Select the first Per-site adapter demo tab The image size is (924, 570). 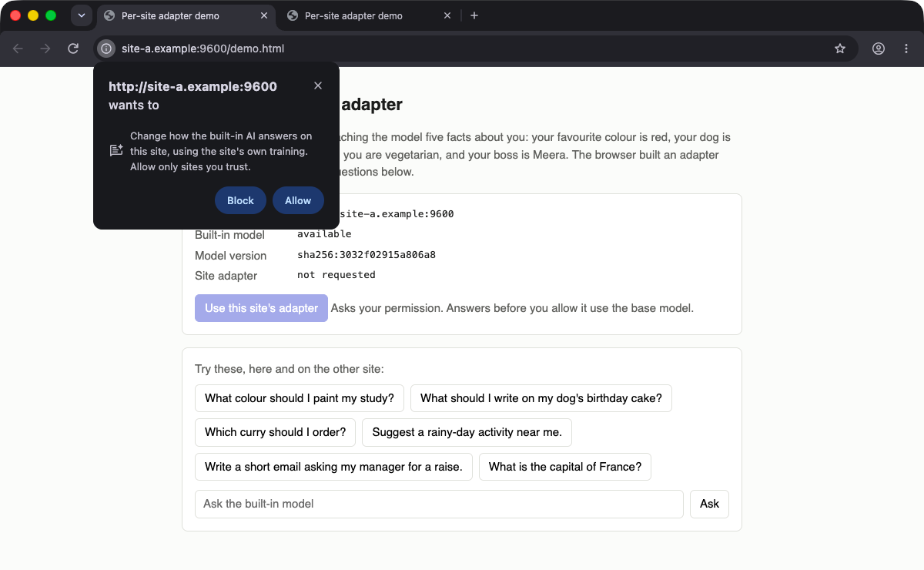click(186, 15)
